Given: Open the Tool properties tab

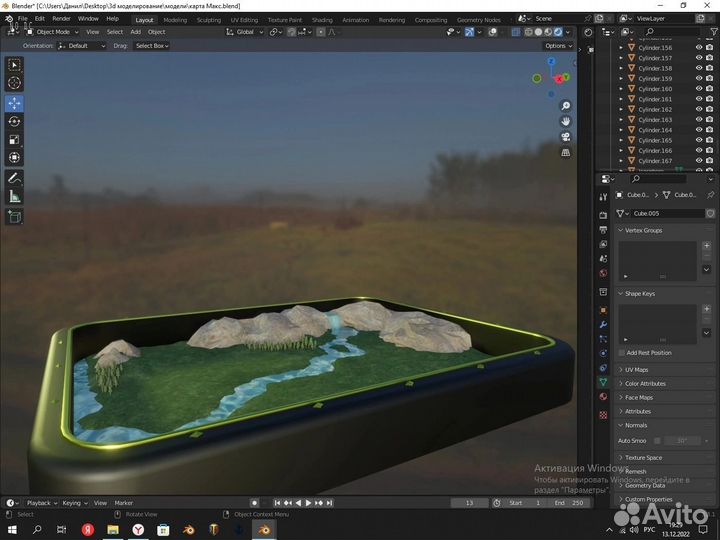Looking at the screenshot, I should coord(603,197).
